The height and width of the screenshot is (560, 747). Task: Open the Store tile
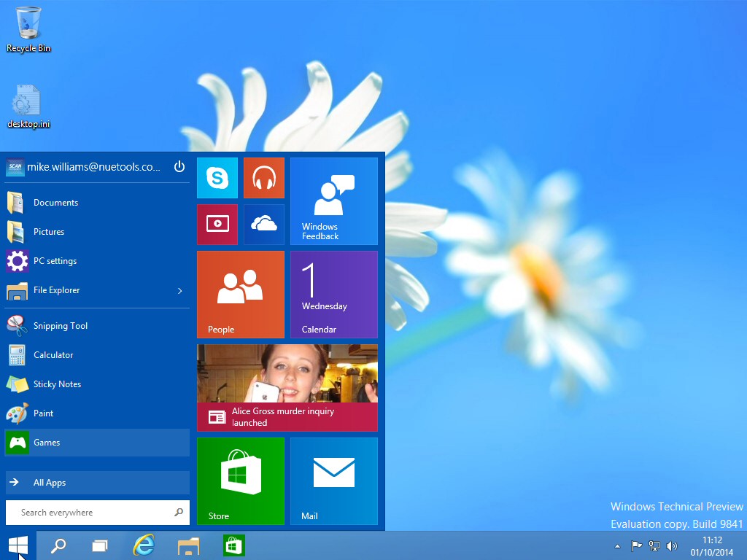(240, 481)
